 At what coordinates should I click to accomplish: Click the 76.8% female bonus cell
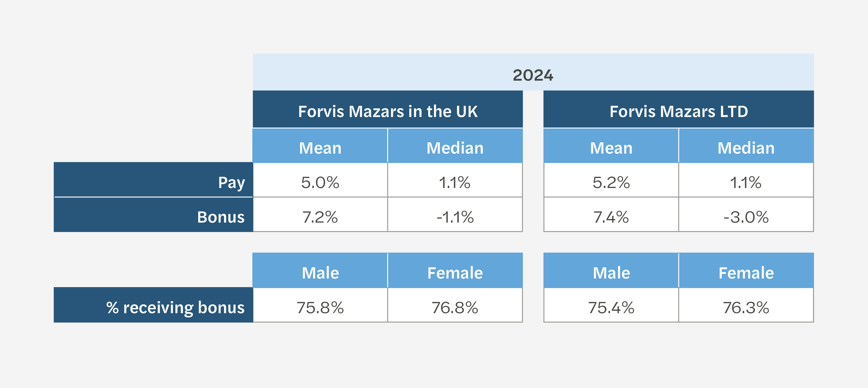tap(455, 307)
